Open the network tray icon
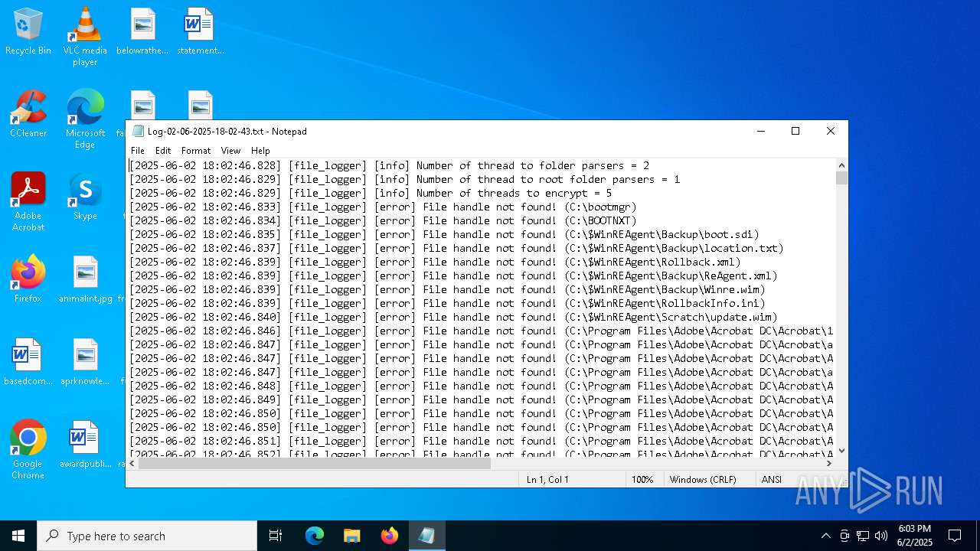This screenshot has height=551, width=980. (863, 536)
